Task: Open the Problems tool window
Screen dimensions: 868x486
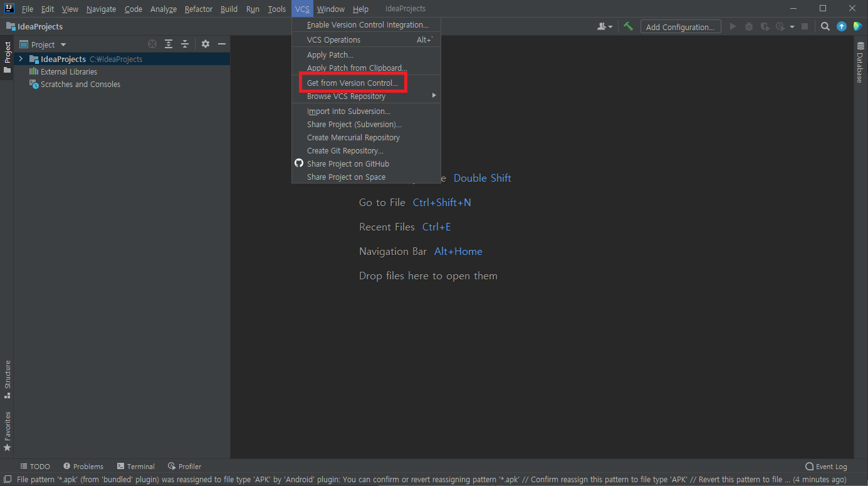Action: [83, 467]
